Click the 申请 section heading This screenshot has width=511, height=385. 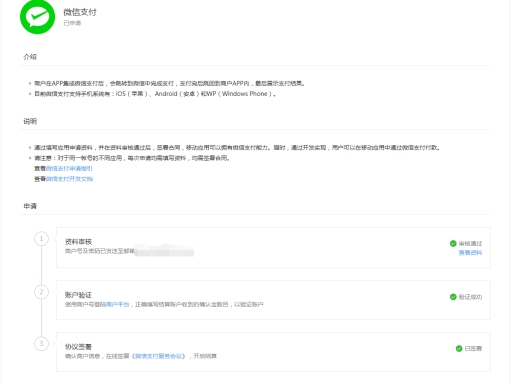tap(30, 206)
